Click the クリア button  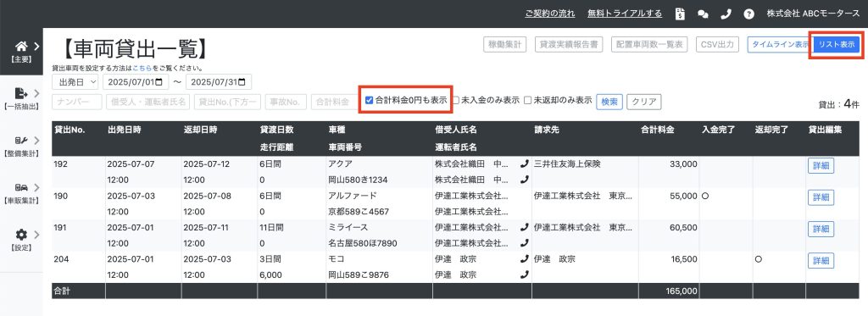[644, 102]
